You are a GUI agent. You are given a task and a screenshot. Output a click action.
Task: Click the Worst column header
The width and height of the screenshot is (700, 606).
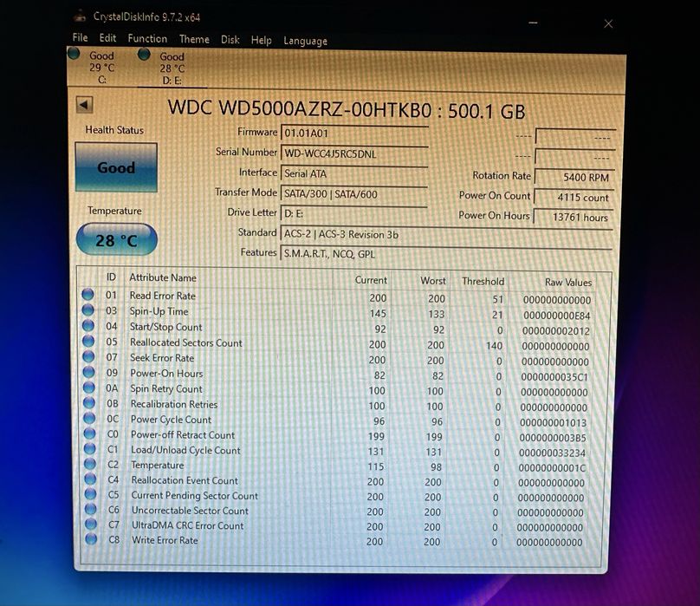click(x=433, y=281)
